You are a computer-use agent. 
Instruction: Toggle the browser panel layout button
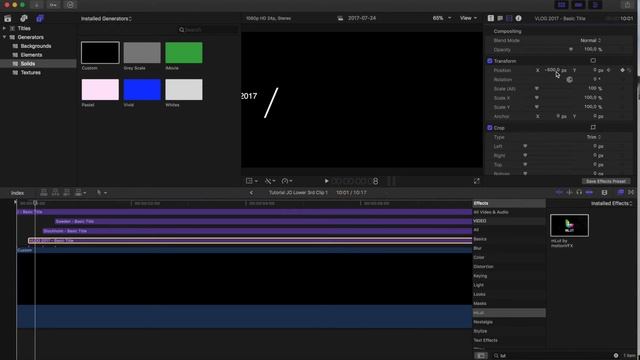coord(562,5)
